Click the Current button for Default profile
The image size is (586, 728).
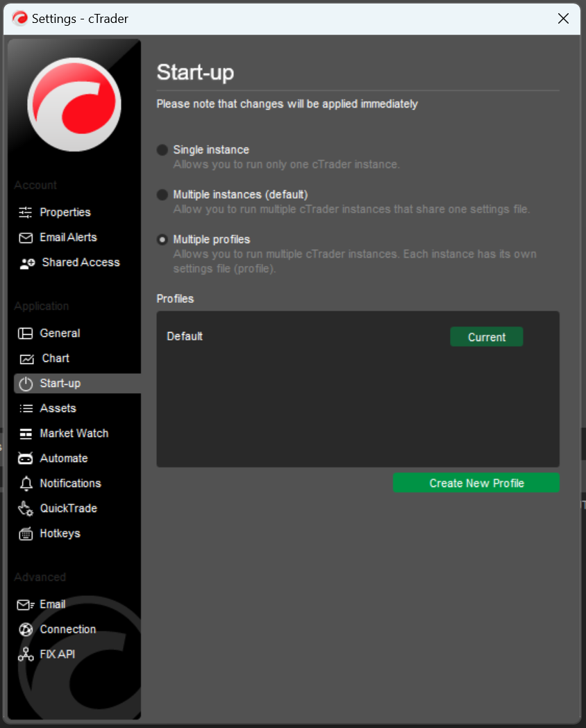(x=486, y=337)
